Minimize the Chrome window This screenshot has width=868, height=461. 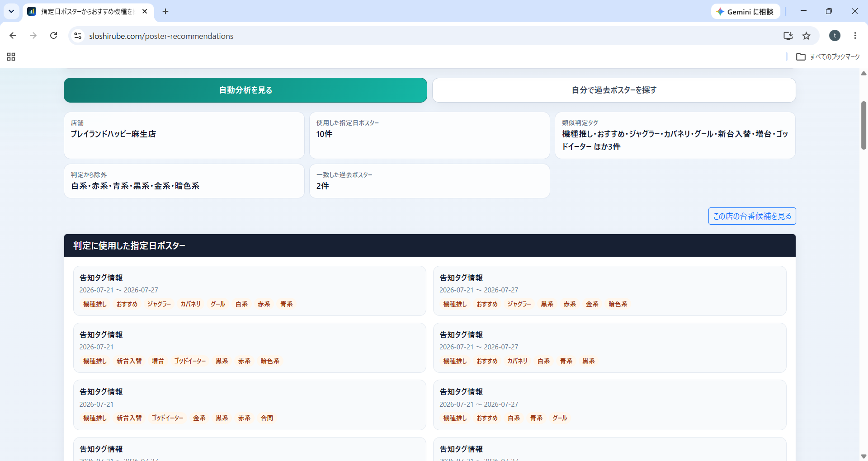tap(803, 11)
